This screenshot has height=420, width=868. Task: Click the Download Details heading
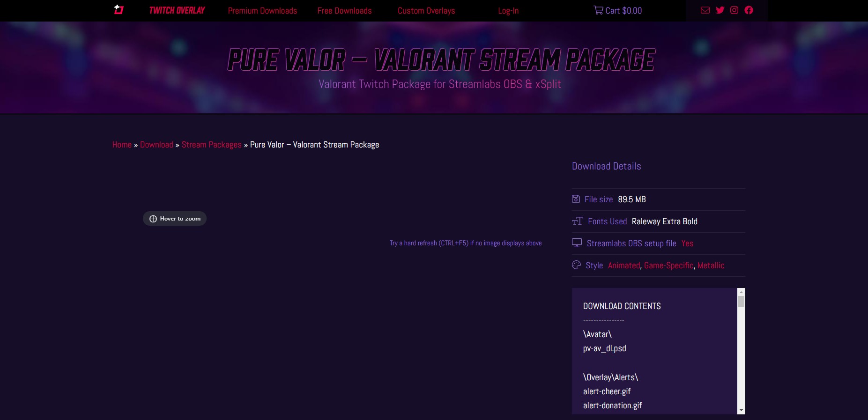click(x=606, y=166)
